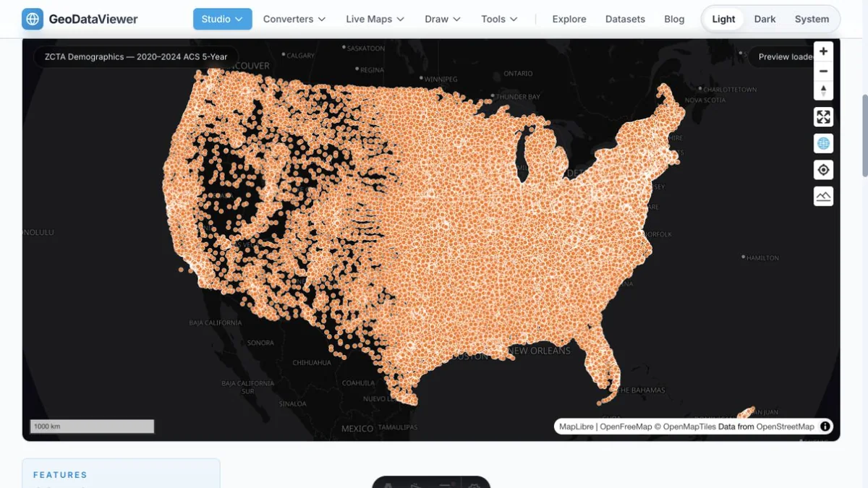Click the Chihuahua map label

tap(312, 362)
